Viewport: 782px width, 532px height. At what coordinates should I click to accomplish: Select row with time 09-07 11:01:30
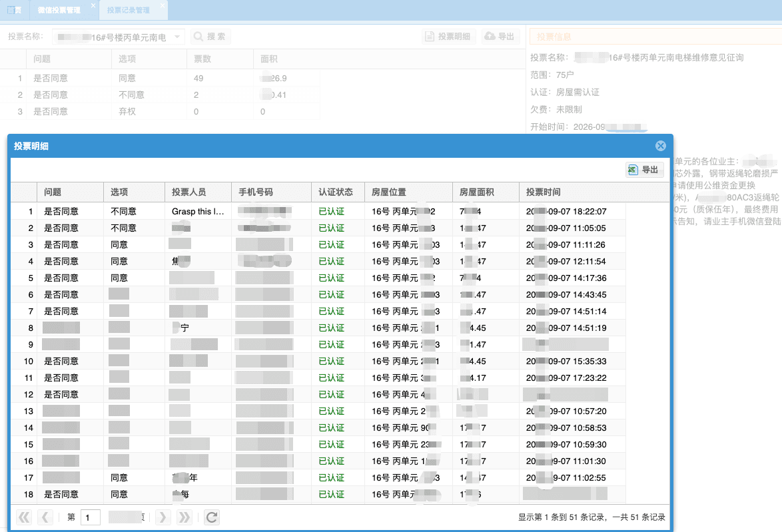pos(318,461)
